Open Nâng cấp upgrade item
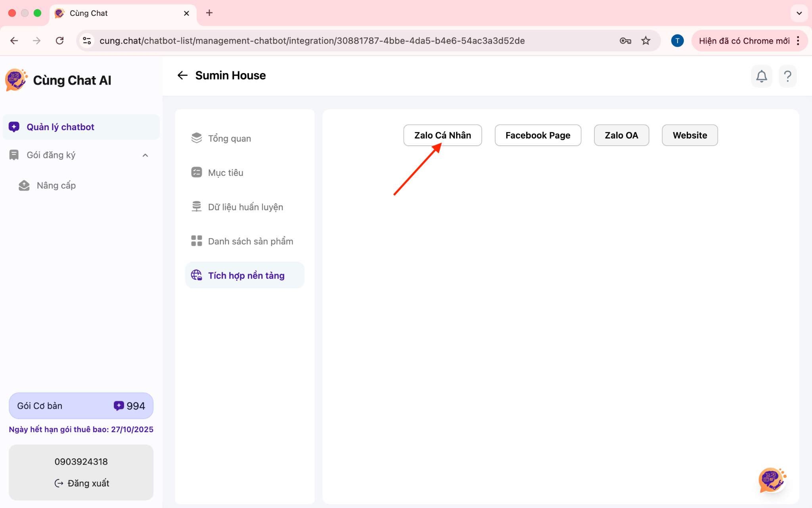This screenshot has width=812, height=508. [56, 186]
